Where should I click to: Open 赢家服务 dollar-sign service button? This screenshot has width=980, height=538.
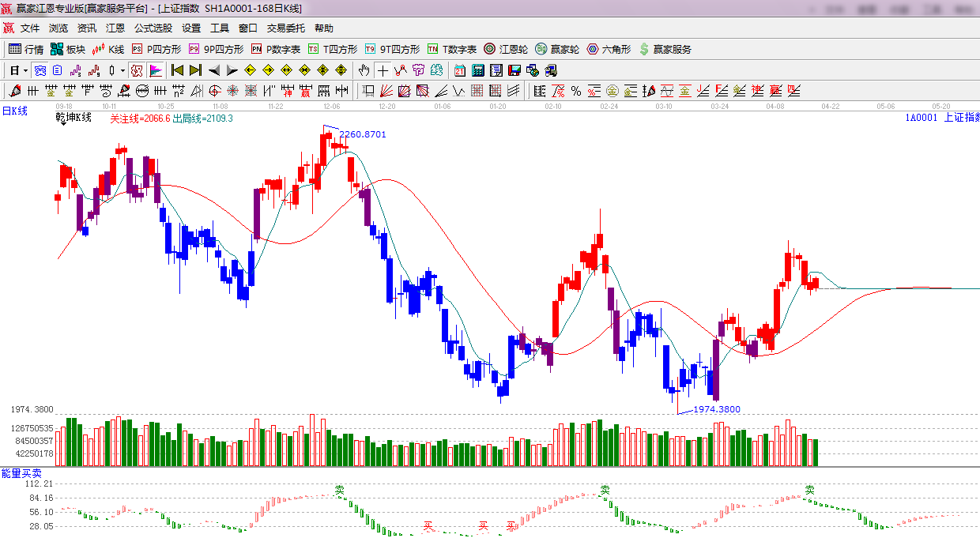(x=665, y=49)
